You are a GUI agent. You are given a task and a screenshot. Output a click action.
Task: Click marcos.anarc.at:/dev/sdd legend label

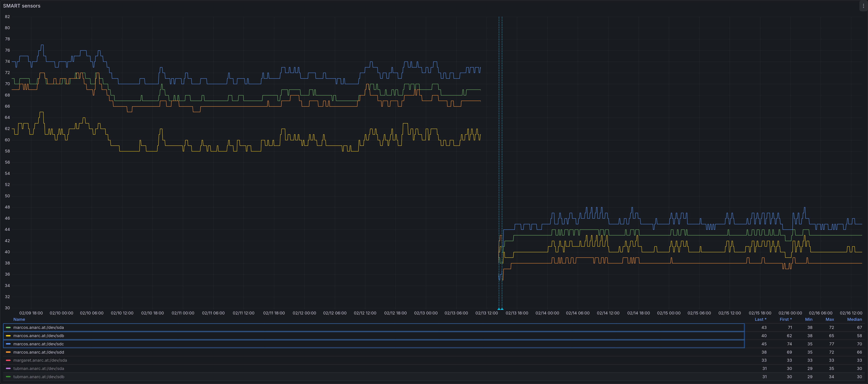38,352
